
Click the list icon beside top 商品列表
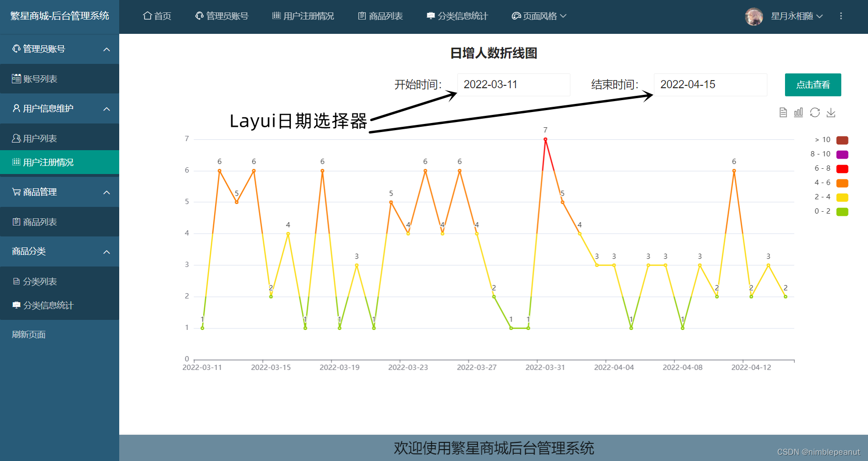362,16
